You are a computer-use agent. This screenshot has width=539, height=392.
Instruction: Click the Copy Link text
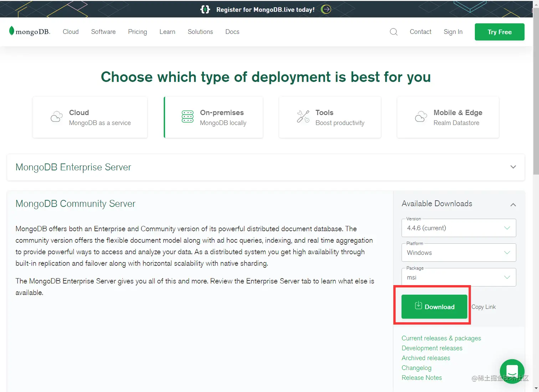[x=483, y=307]
